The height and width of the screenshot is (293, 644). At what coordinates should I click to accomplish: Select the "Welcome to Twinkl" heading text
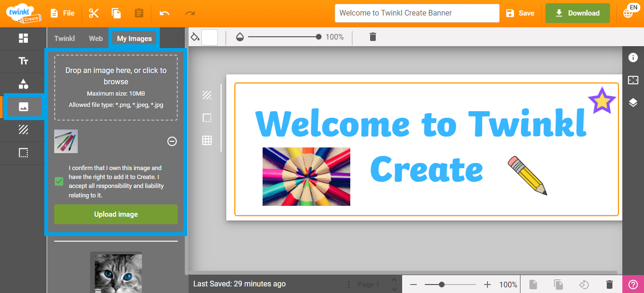(421, 123)
